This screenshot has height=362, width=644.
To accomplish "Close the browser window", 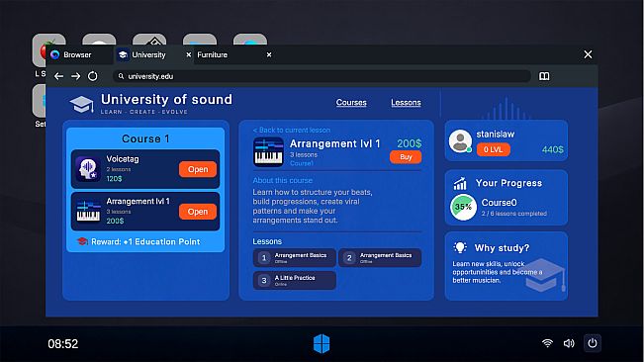I will click(588, 54).
